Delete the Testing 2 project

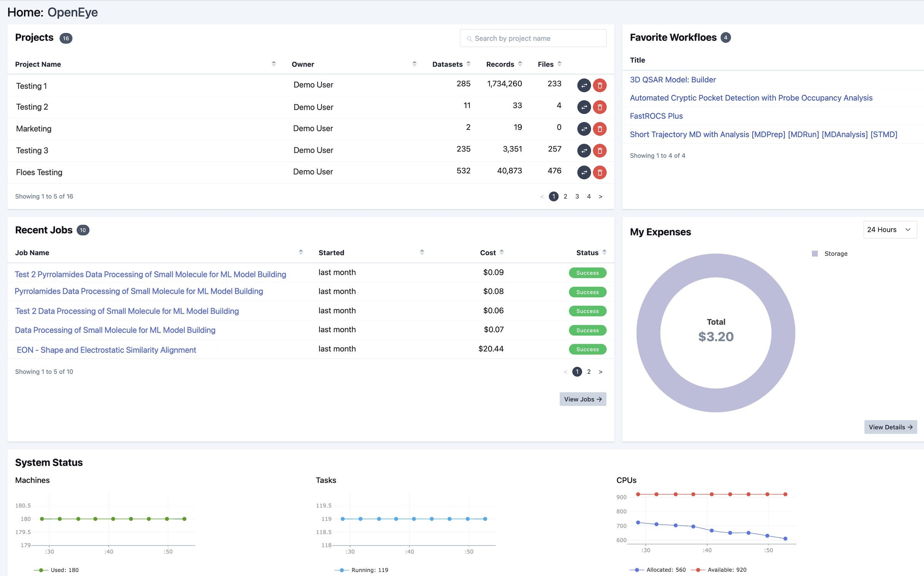pyautogui.click(x=599, y=107)
